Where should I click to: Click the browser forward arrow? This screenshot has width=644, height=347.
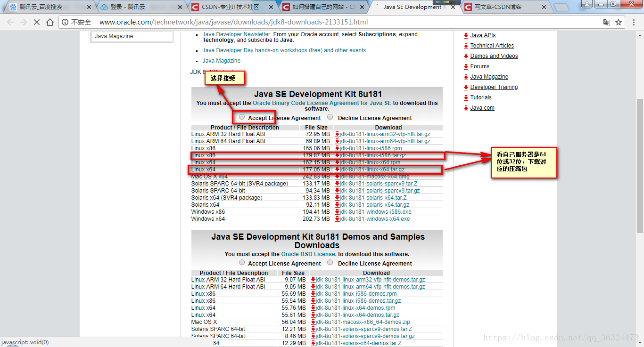24,22
